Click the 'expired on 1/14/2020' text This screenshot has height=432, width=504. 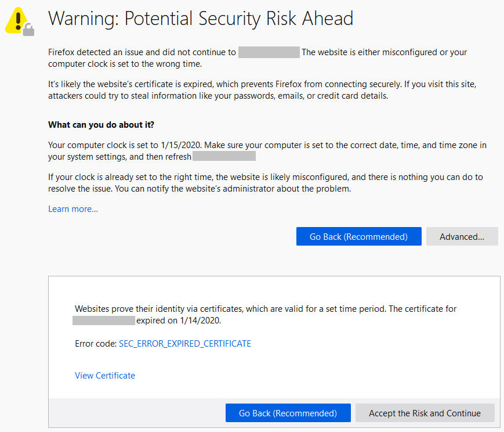click(x=179, y=320)
